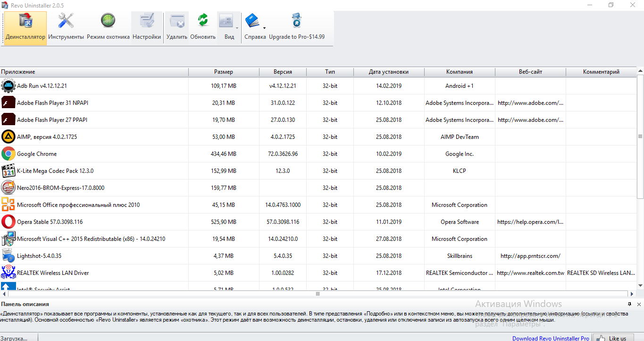
Task: Activate Режим охотника hunter mode
Action: tap(108, 27)
